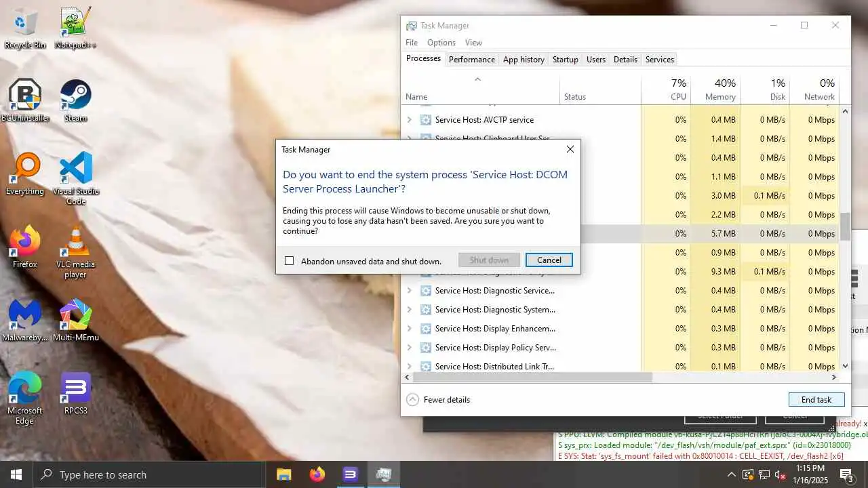Click the 9.3 MB memory cell
Viewport: 868px width, 488px height.
715,272
